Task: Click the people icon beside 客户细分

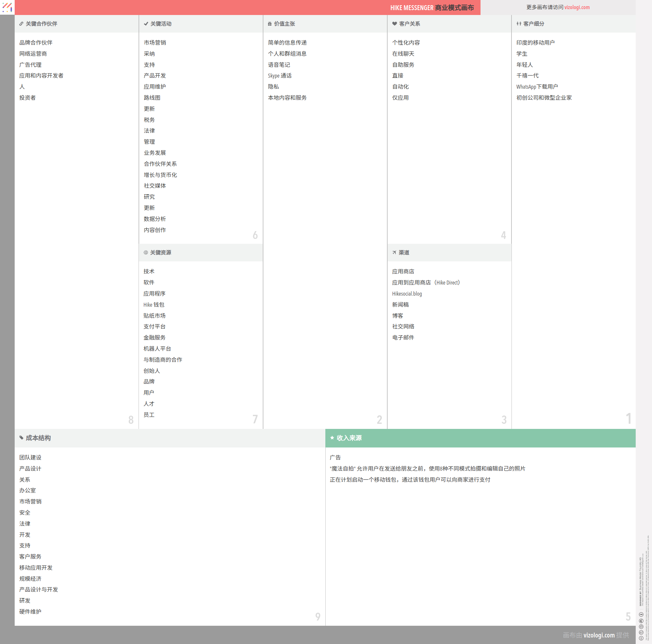Action: pyautogui.click(x=519, y=24)
